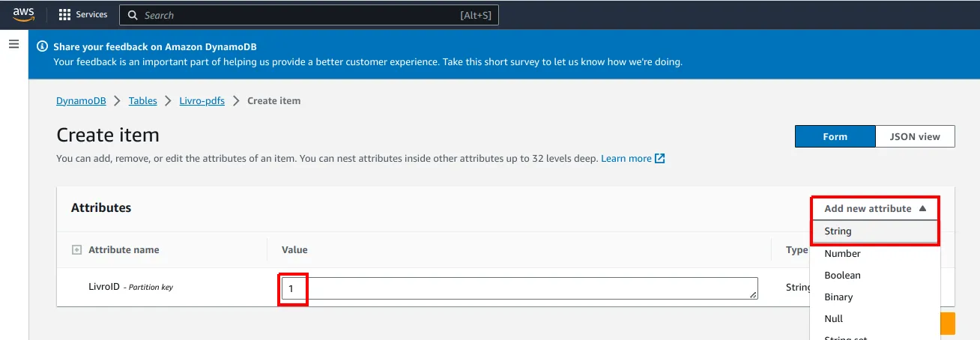980x340 pixels.
Task: Click in the AWS search field
Action: (x=309, y=15)
